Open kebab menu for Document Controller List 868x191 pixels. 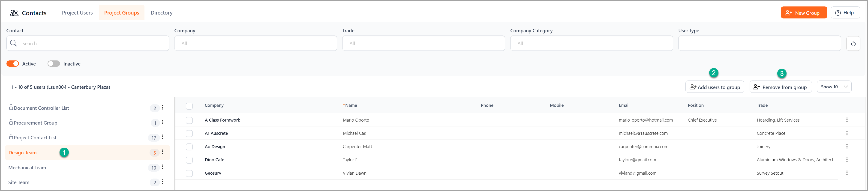click(162, 107)
